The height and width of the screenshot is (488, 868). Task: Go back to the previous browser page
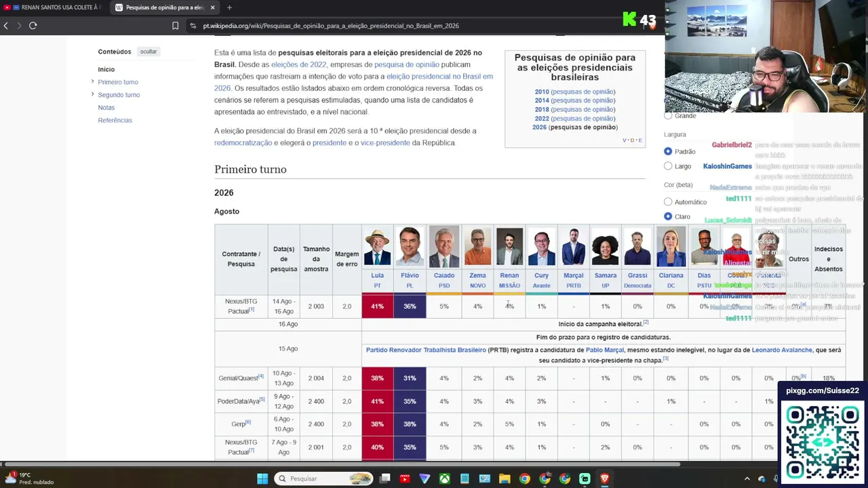6,26
